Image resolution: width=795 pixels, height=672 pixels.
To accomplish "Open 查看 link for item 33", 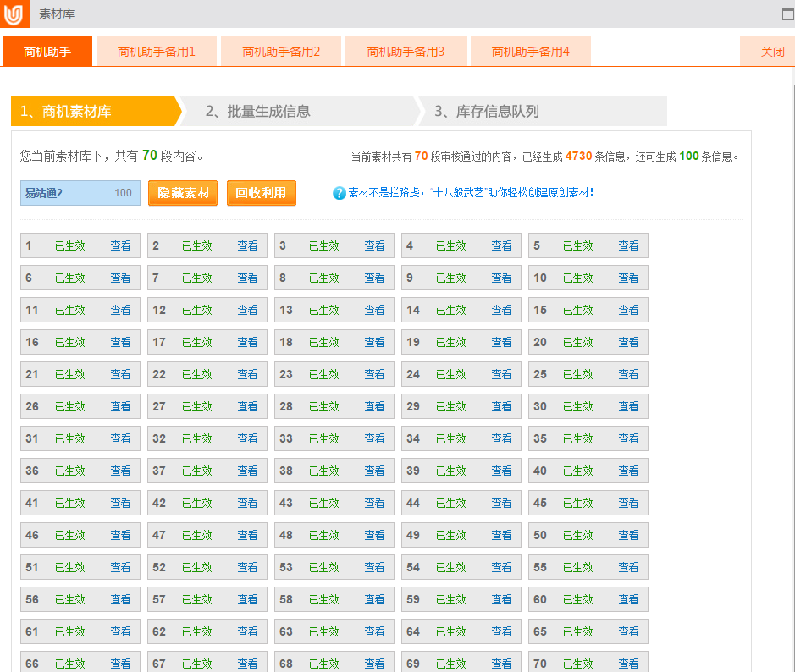I will (x=374, y=438).
